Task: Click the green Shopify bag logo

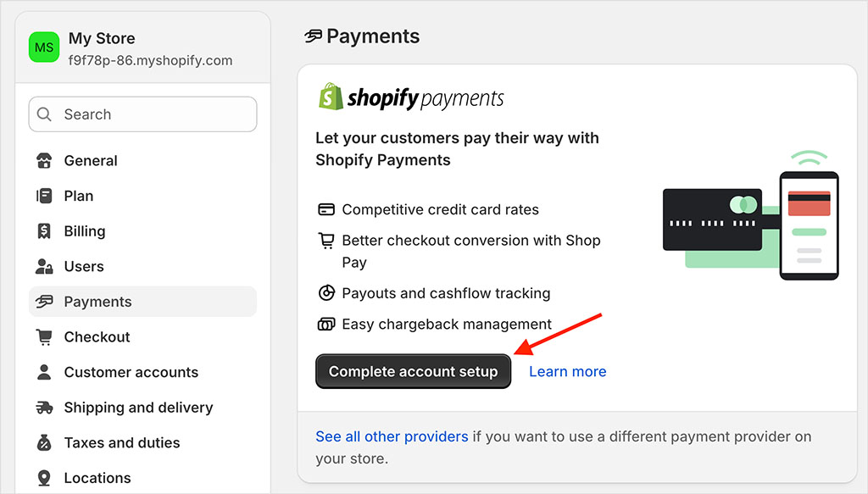Action: click(331, 96)
